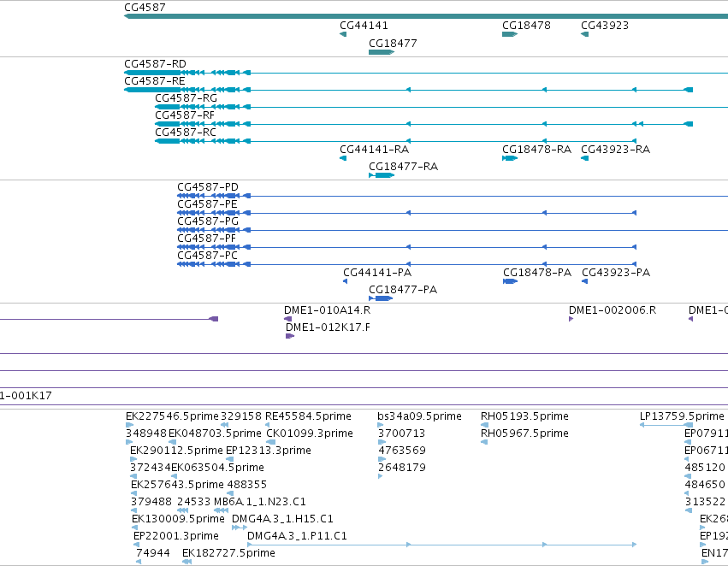Click CK01099.3prime EST label
Image resolution: width=728 pixels, height=566 pixels.
coord(310,433)
